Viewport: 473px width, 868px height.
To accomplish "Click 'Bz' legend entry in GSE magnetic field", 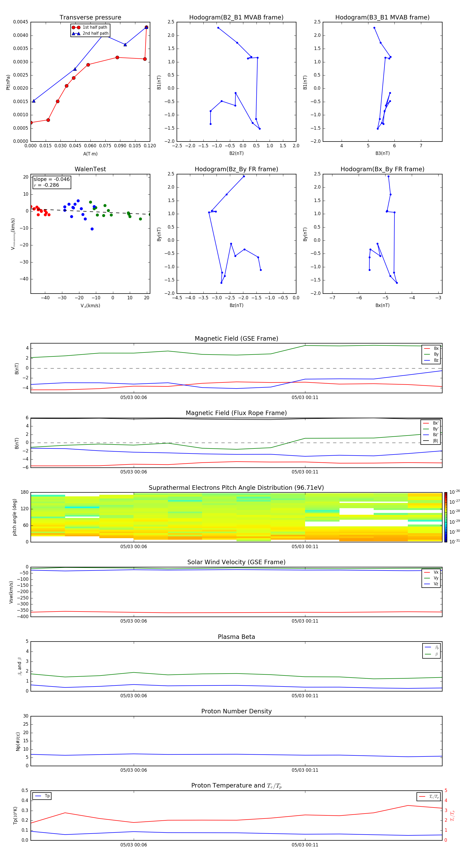I will point(431,360).
